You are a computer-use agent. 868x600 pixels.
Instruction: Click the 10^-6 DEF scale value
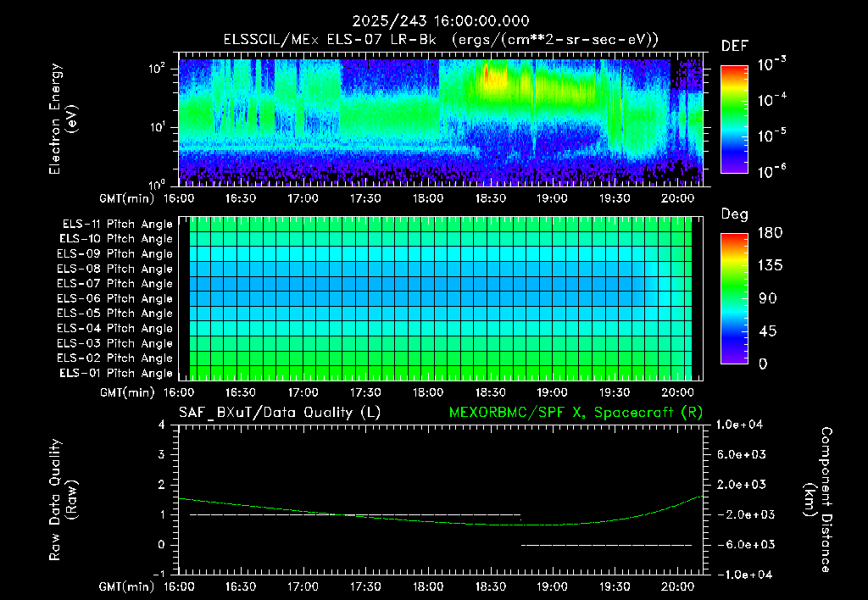771,171
